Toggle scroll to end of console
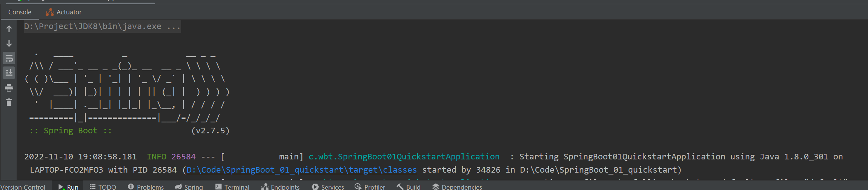Viewport: 868px width, 190px height. [x=9, y=73]
